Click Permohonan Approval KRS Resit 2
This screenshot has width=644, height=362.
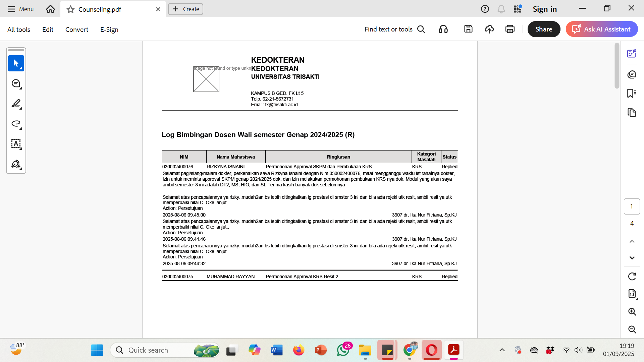click(x=302, y=277)
